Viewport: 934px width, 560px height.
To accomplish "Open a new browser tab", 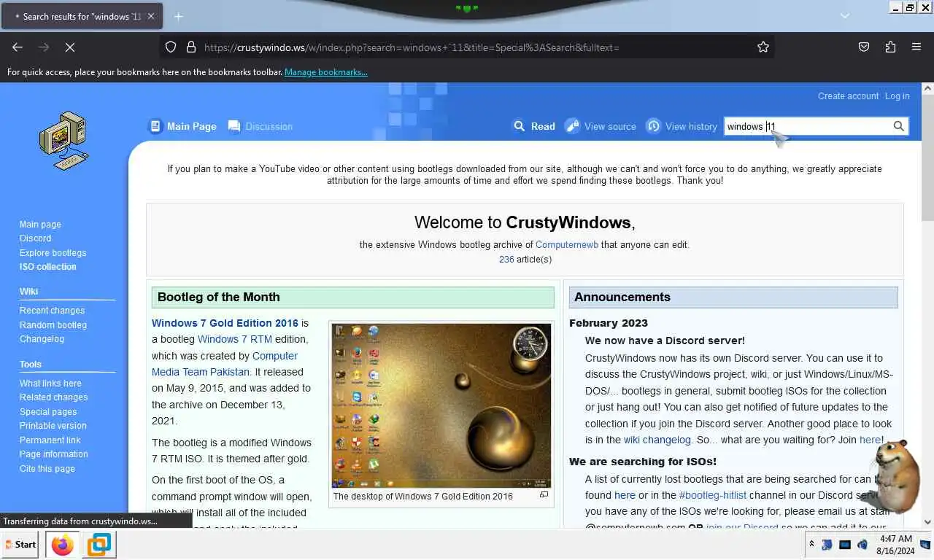I will [x=178, y=16].
